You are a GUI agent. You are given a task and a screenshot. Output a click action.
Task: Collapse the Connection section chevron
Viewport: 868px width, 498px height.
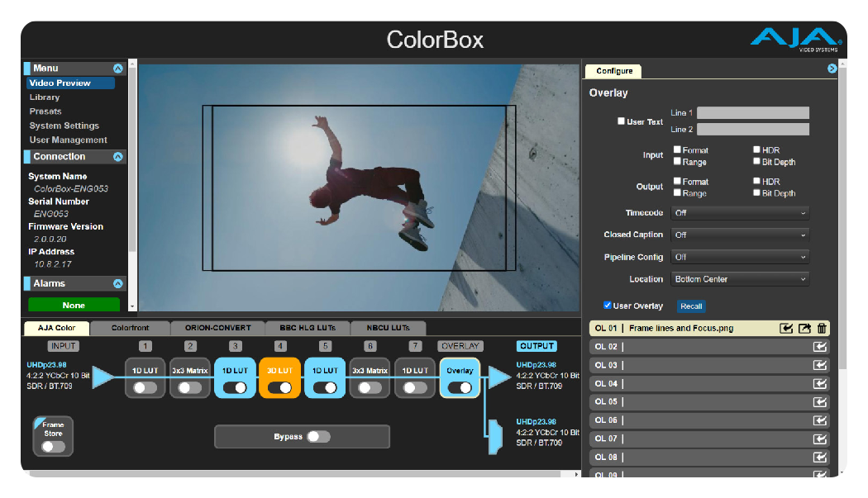tap(118, 157)
